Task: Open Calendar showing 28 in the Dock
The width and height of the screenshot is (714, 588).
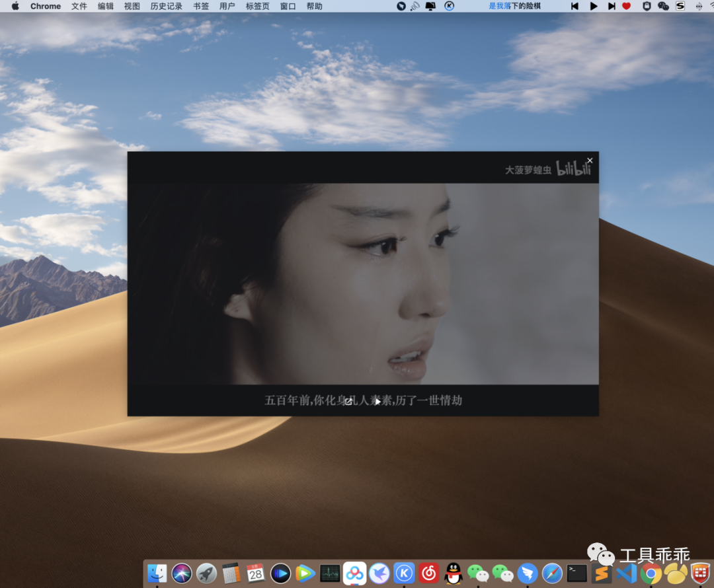Action: tap(255, 573)
